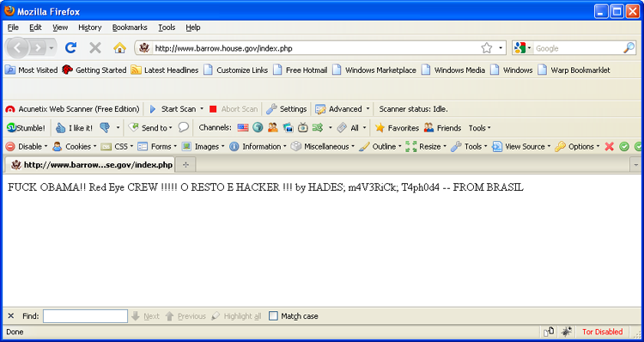This screenshot has width=644, height=342.
Task: Click into the Find text field
Action: click(85, 315)
